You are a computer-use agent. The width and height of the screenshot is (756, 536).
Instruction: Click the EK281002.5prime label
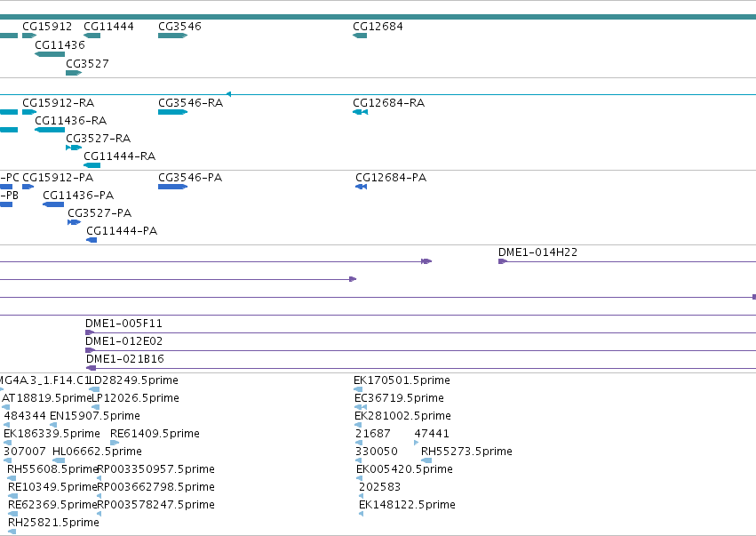402,416
